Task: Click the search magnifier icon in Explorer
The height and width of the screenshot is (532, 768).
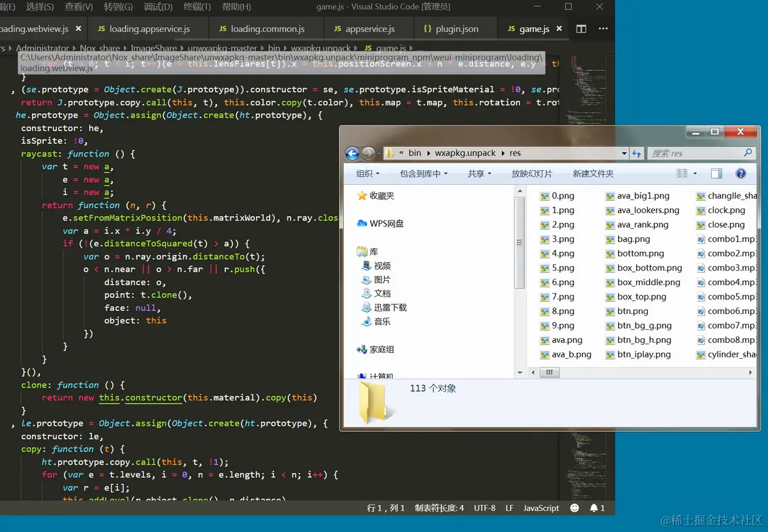Action: pyautogui.click(x=748, y=153)
